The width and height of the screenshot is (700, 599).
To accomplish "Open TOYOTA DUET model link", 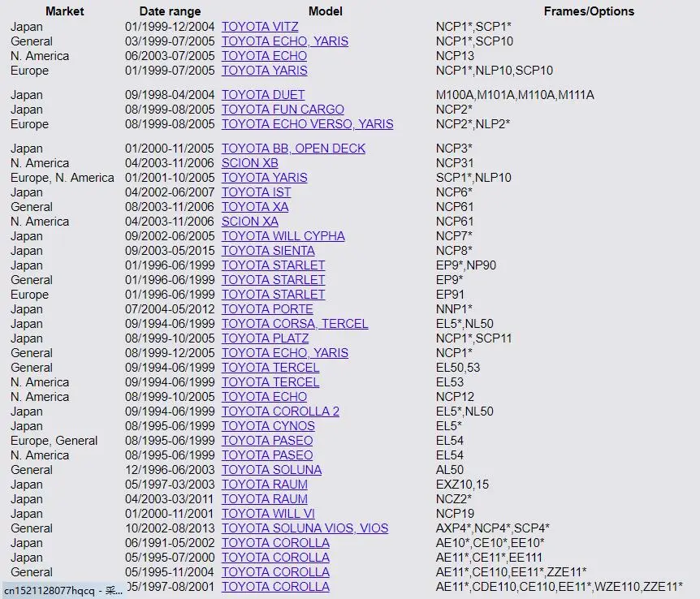I will click(x=263, y=95).
